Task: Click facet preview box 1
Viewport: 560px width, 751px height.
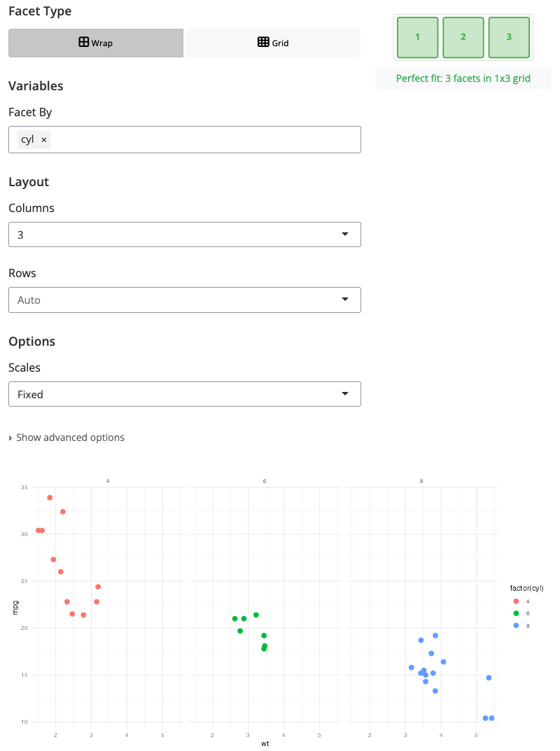Action: 417,37
